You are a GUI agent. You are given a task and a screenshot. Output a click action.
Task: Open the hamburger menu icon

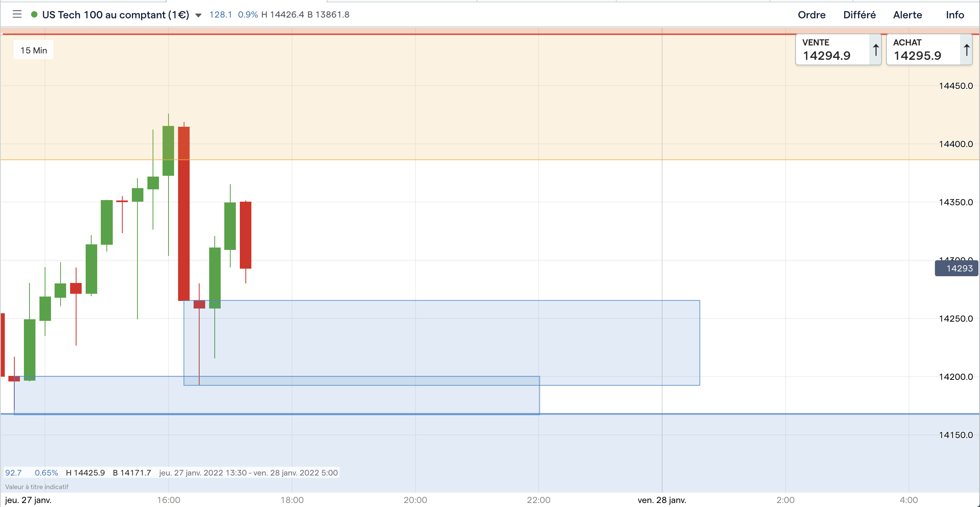[17, 15]
